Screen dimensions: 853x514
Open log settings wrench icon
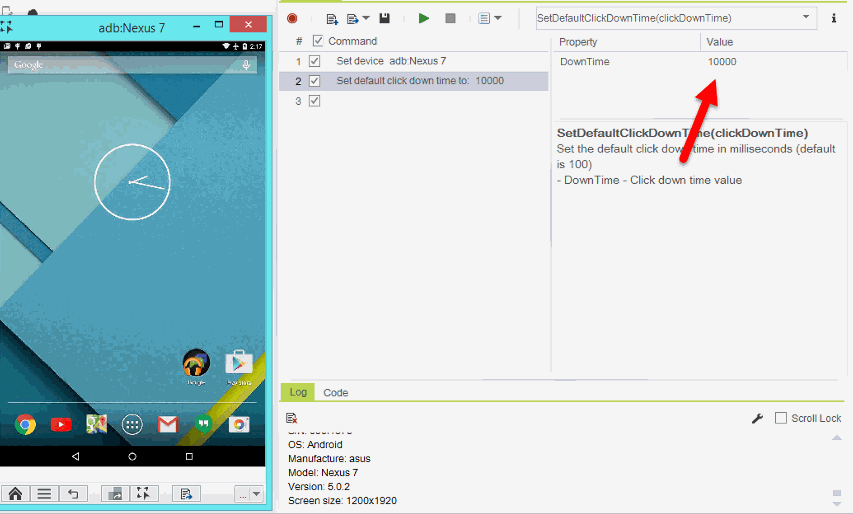[757, 418]
